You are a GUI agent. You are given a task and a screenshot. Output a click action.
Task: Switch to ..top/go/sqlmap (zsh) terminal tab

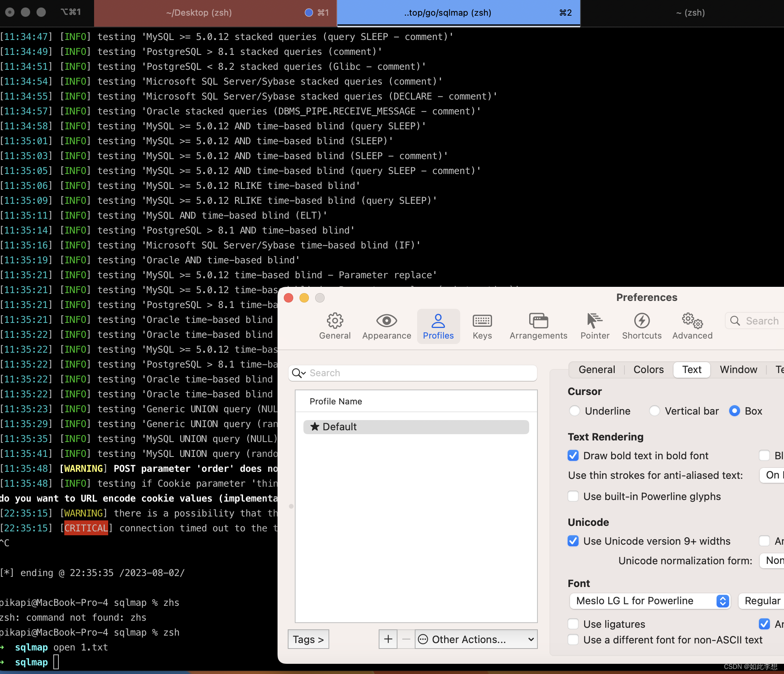(459, 13)
